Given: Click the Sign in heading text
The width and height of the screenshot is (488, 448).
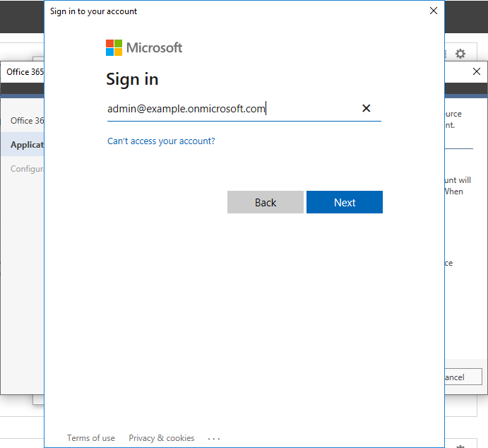Looking at the screenshot, I should point(132,79).
